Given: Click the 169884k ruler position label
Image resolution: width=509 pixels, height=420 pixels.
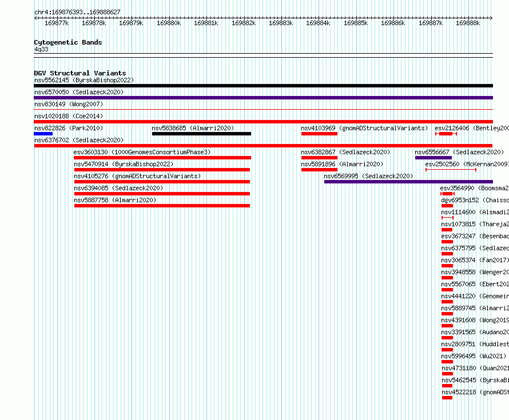Looking at the screenshot, I should pyautogui.click(x=318, y=23).
